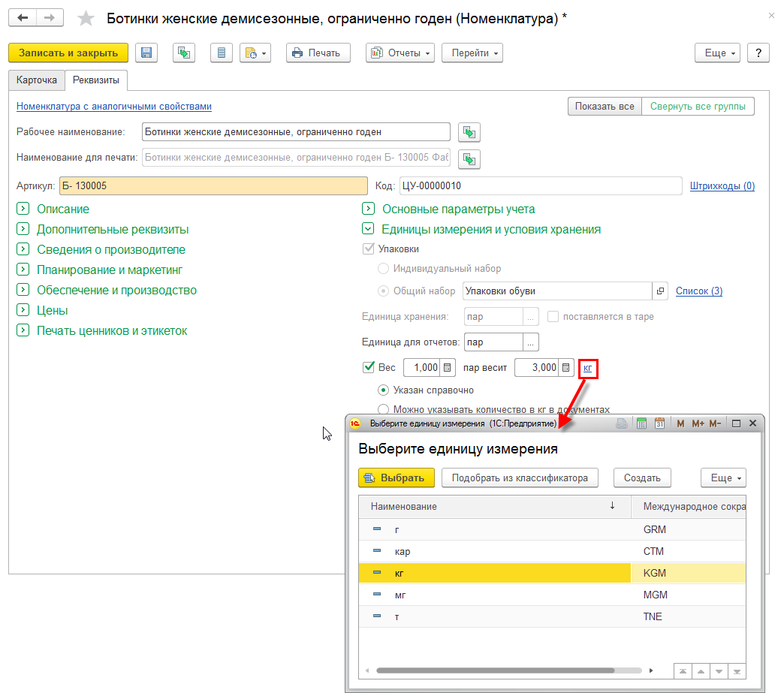Uncheck the Вес checkbox
The height and width of the screenshot is (693, 784).
pyautogui.click(x=369, y=368)
